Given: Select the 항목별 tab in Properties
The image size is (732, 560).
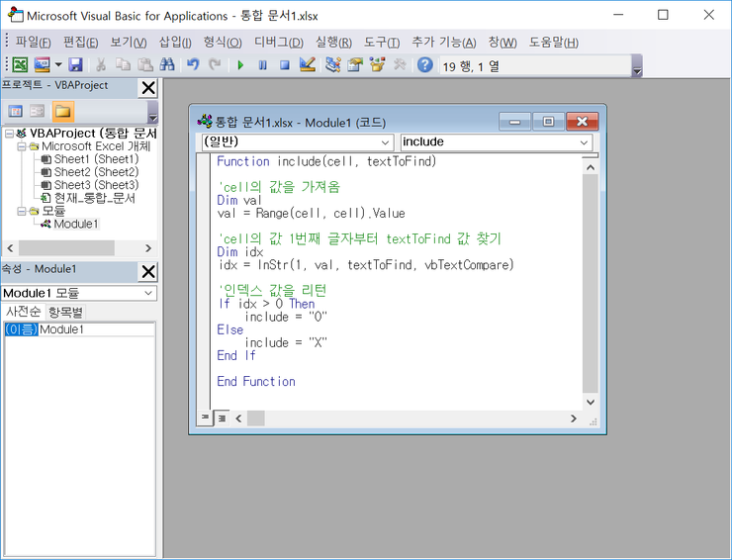Looking at the screenshot, I should click(x=67, y=312).
